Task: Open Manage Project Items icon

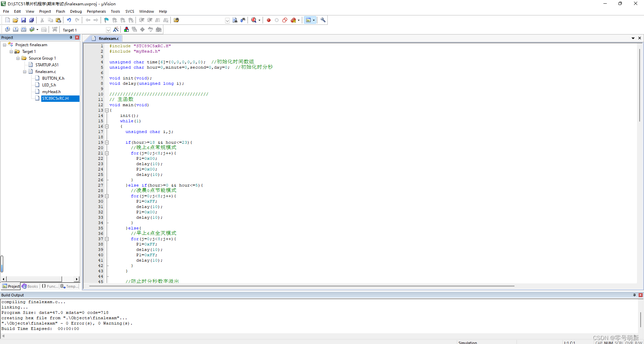Action: click(126, 29)
